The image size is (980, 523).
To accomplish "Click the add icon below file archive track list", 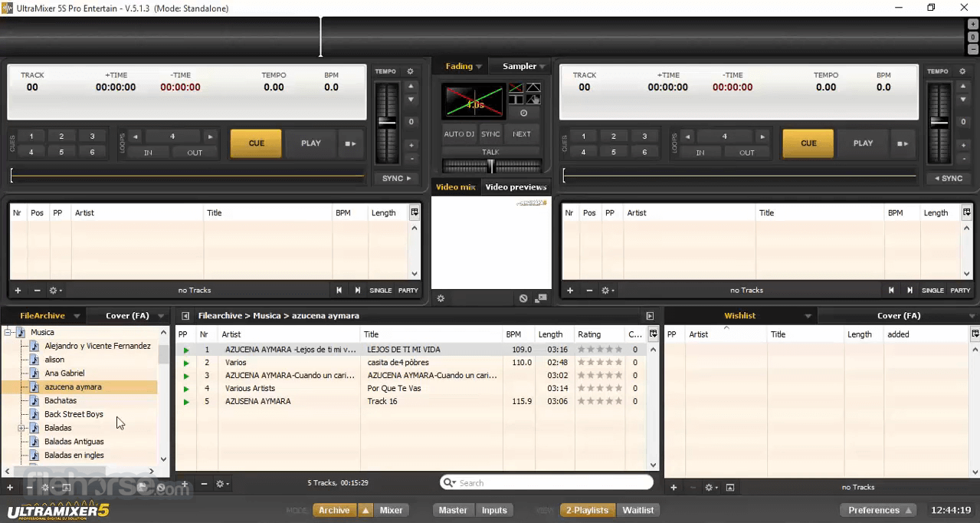I will tap(185, 484).
